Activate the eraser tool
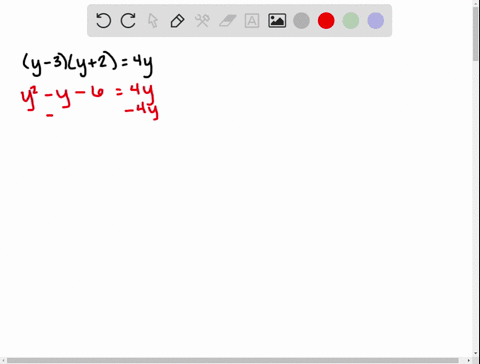Image resolution: width=480 pixels, height=364 pixels. click(x=227, y=21)
